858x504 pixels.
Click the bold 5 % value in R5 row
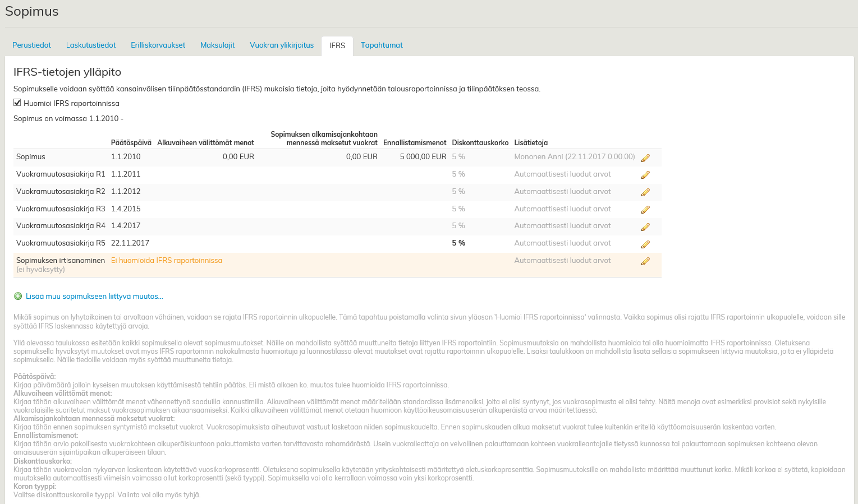[458, 243]
